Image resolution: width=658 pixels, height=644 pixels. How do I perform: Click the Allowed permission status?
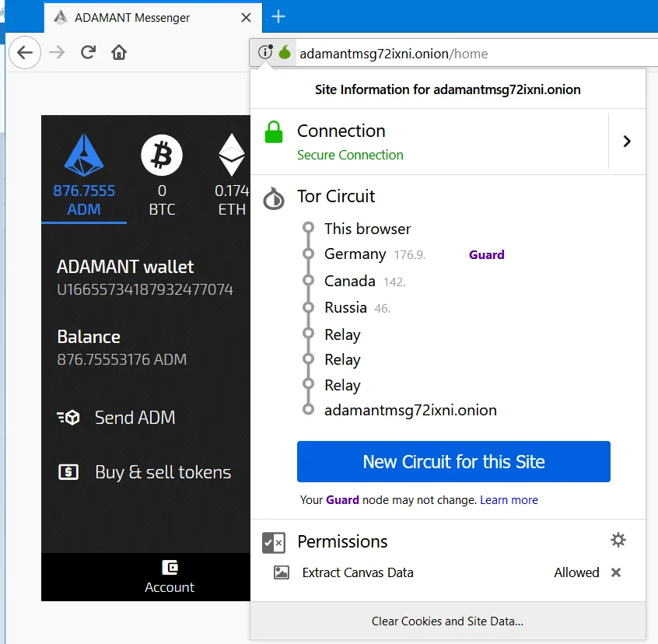[576, 572]
